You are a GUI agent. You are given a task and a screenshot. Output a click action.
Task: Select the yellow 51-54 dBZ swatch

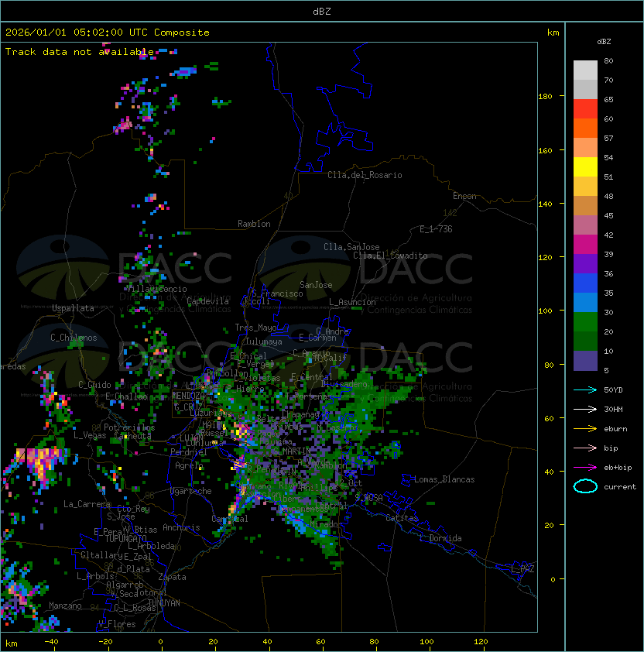585,167
